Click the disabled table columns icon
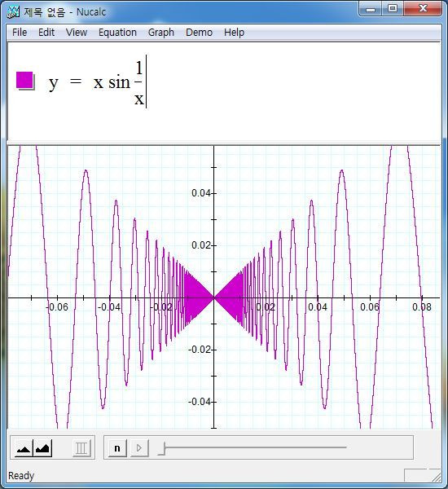Image resolution: width=448 pixels, height=489 pixels. click(81, 448)
